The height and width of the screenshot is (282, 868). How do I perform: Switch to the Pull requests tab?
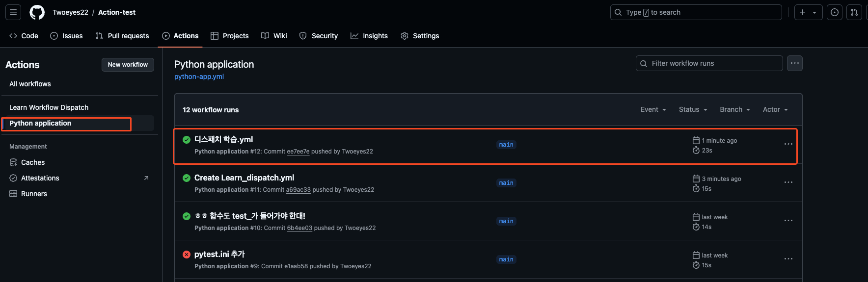(x=122, y=36)
